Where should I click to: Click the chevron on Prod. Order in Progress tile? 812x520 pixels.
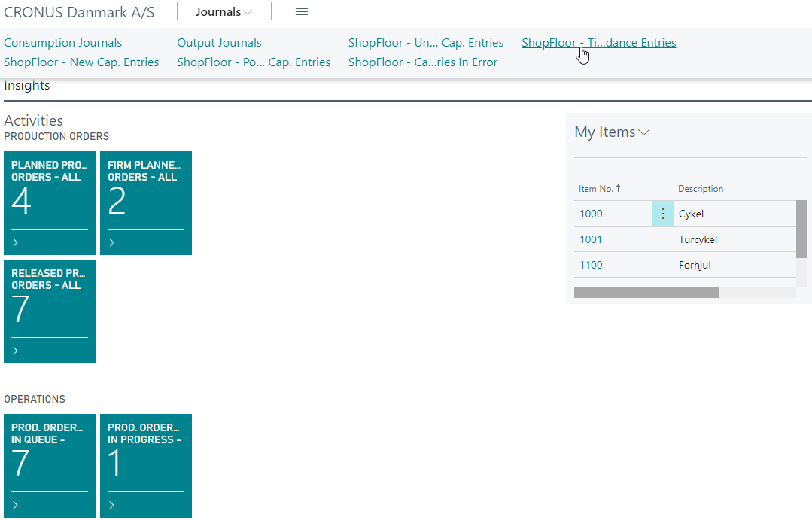[x=110, y=504]
